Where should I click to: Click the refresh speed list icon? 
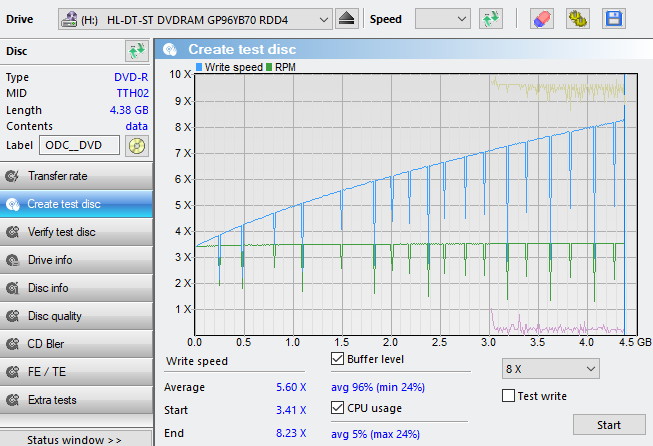tap(490, 19)
